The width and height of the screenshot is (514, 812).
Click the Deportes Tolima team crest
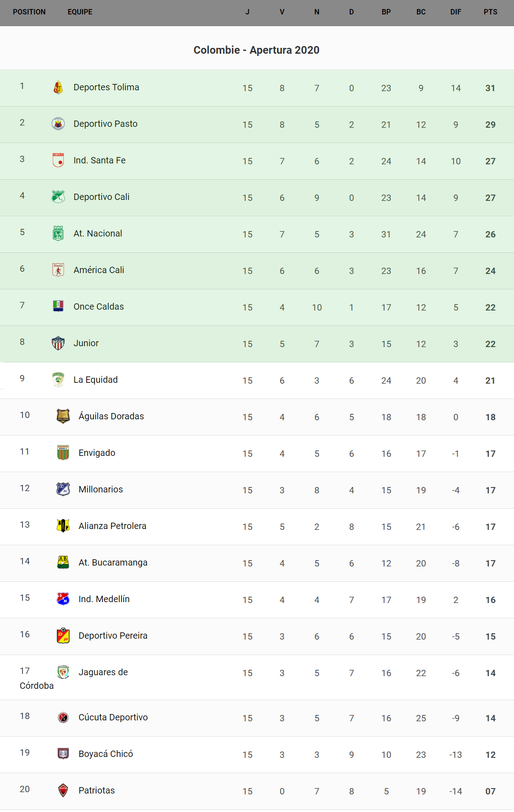[58, 87]
